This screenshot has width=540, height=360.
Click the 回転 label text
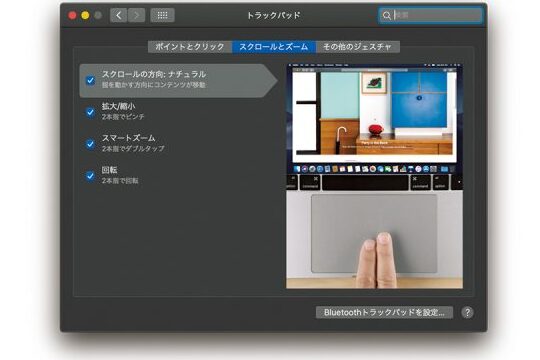[x=110, y=170]
